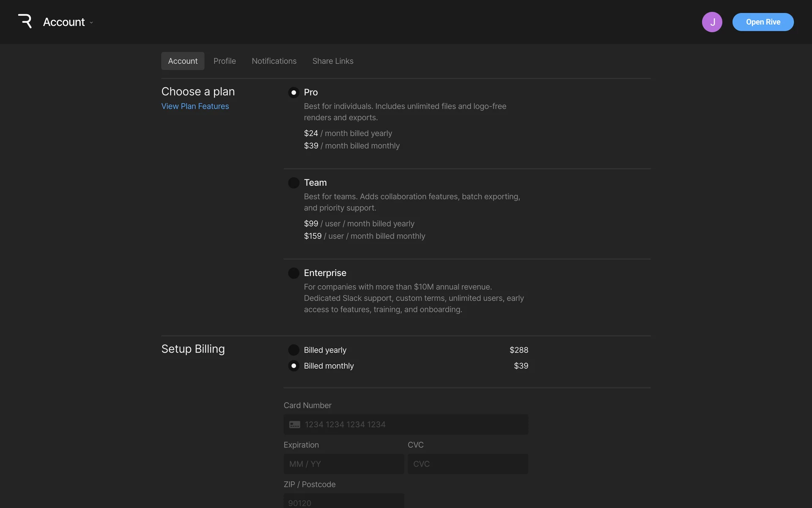Select the Account tab
Viewport: 812px width, 508px height.
[183, 61]
